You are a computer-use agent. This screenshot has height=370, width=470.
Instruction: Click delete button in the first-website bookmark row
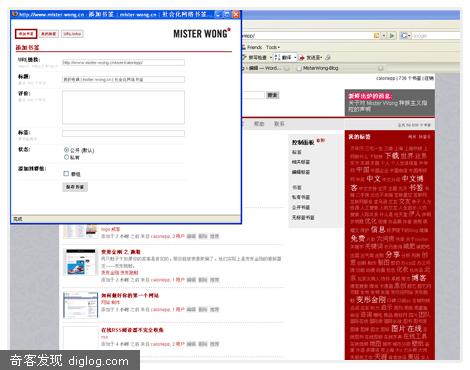pyautogui.click(x=203, y=309)
